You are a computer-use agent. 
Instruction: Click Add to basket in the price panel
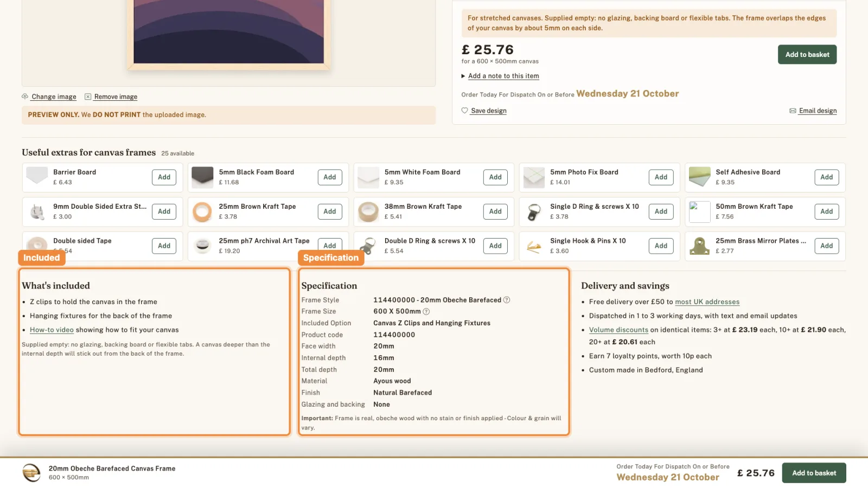point(807,54)
